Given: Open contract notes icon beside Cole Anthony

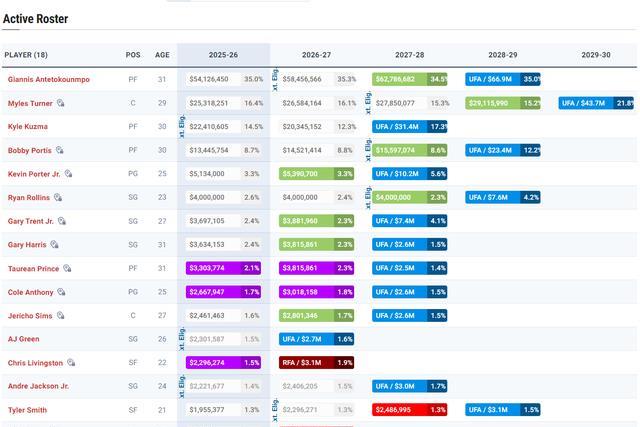Looking at the screenshot, I should (x=61, y=292).
